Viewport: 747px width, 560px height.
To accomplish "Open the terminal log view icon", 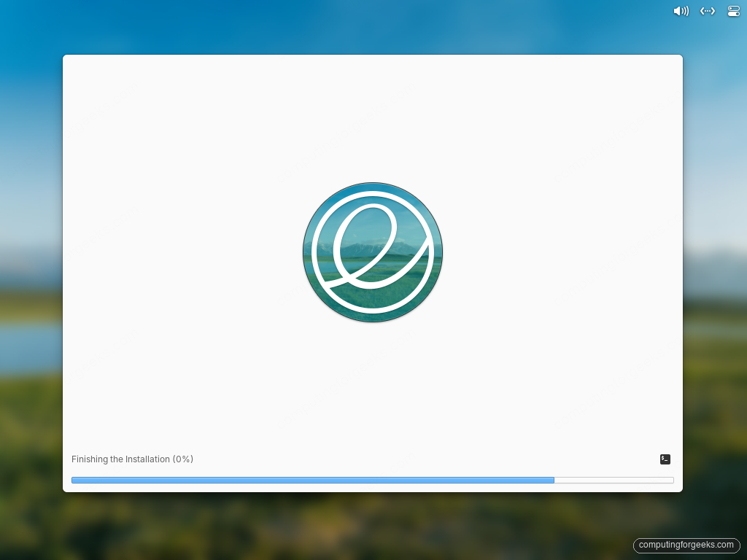I will [665, 459].
